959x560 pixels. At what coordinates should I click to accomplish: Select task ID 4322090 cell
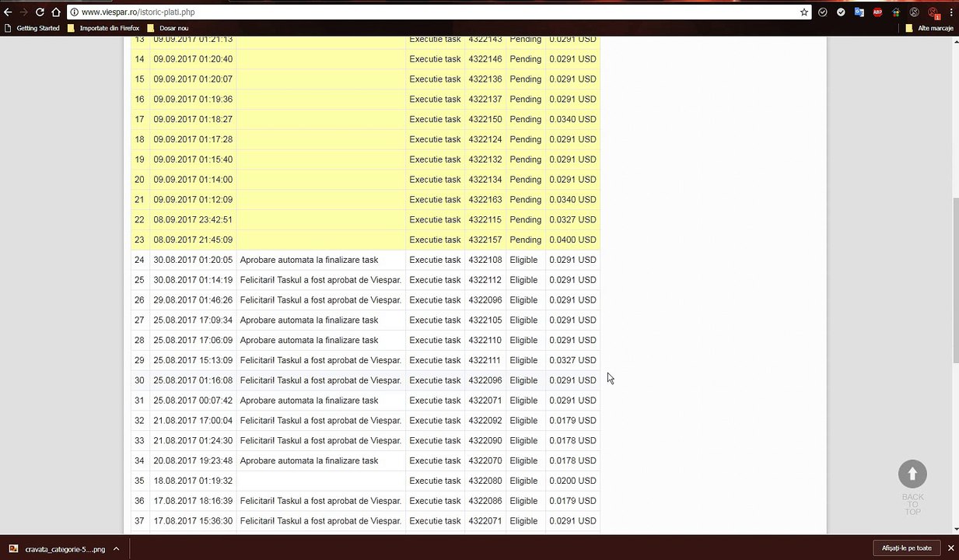[485, 440]
